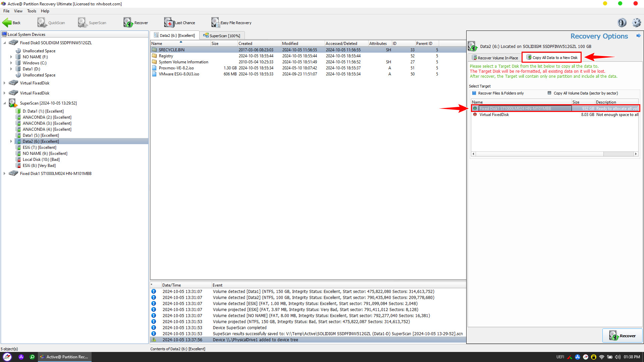
Task: Collapse Recovery Options panel with blue arrow
Action: [638, 36]
